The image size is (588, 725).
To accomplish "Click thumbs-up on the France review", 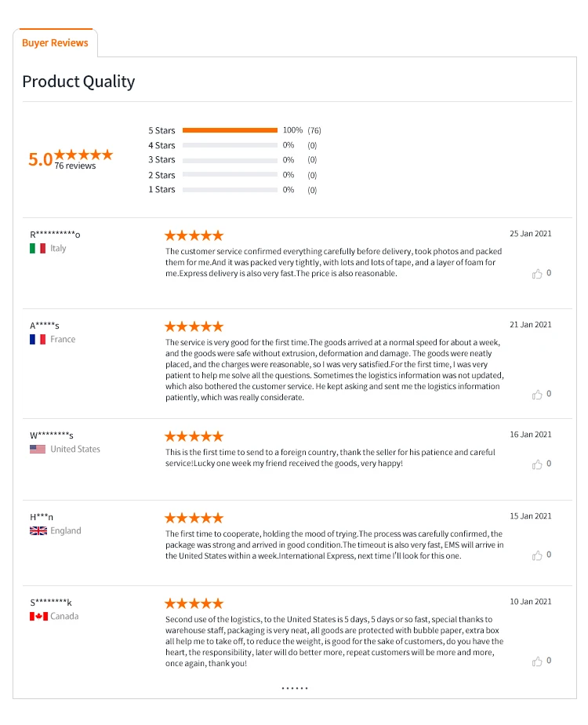I will coord(537,395).
